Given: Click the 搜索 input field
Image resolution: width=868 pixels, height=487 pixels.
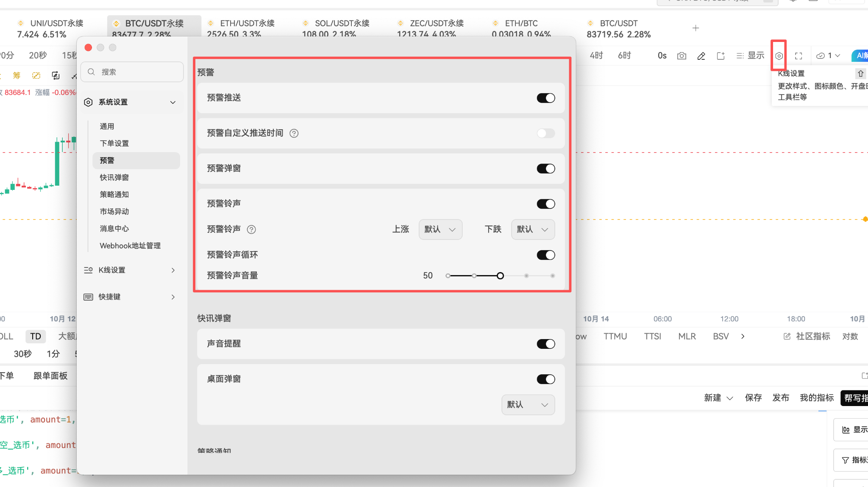Looking at the screenshot, I should click(132, 72).
